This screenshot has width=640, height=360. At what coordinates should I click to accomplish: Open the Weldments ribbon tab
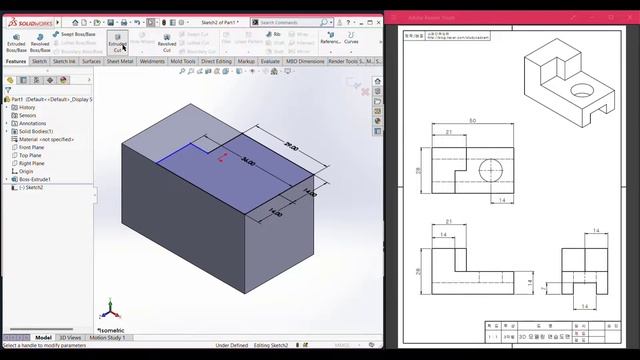(x=152, y=61)
